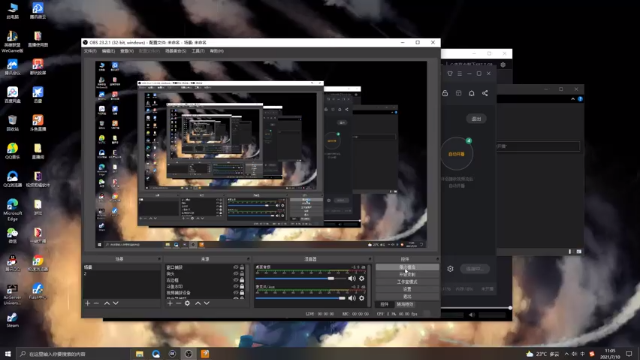
Task: Open 设置 from the OBS controls dock
Action: click(x=407, y=289)
